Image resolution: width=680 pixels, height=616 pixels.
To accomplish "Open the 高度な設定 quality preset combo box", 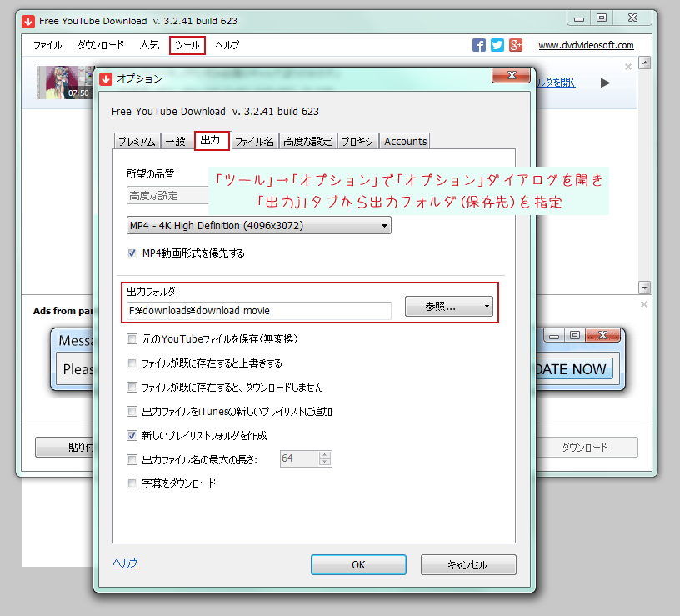I will pos(167,196).
